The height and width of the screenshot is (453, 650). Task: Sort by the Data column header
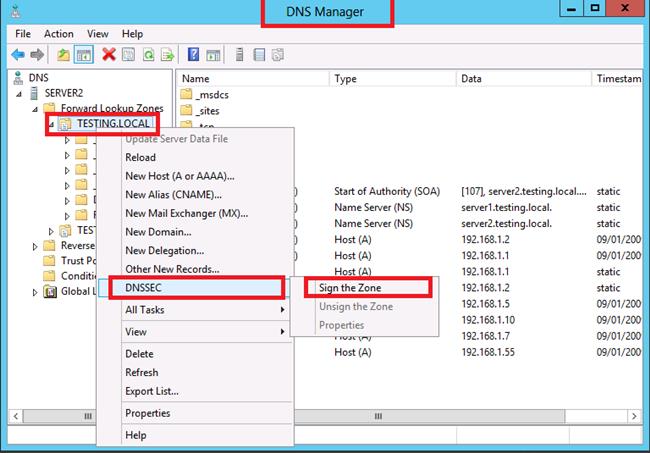(524, 79)
